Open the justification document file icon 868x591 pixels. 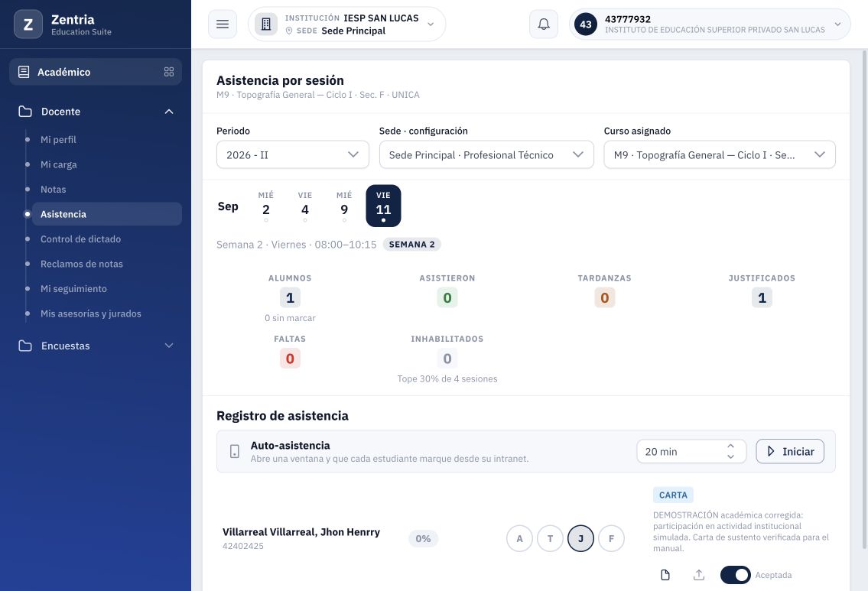coord(665,575)
